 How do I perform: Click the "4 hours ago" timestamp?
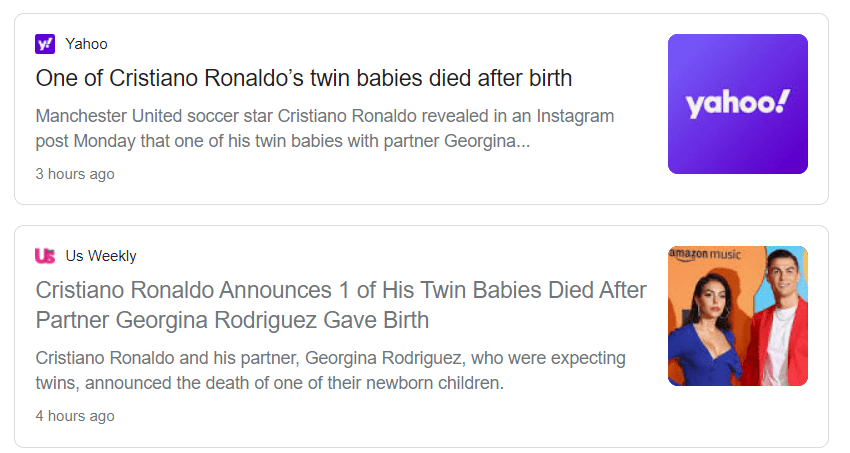pyautogui.click(x=75, y=416)
